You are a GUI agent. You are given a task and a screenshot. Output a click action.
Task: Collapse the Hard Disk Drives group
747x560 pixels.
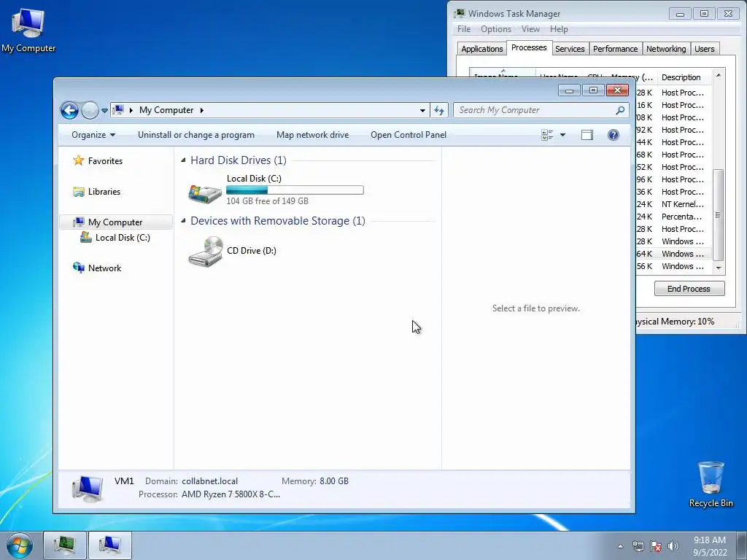tap(183, 160)
